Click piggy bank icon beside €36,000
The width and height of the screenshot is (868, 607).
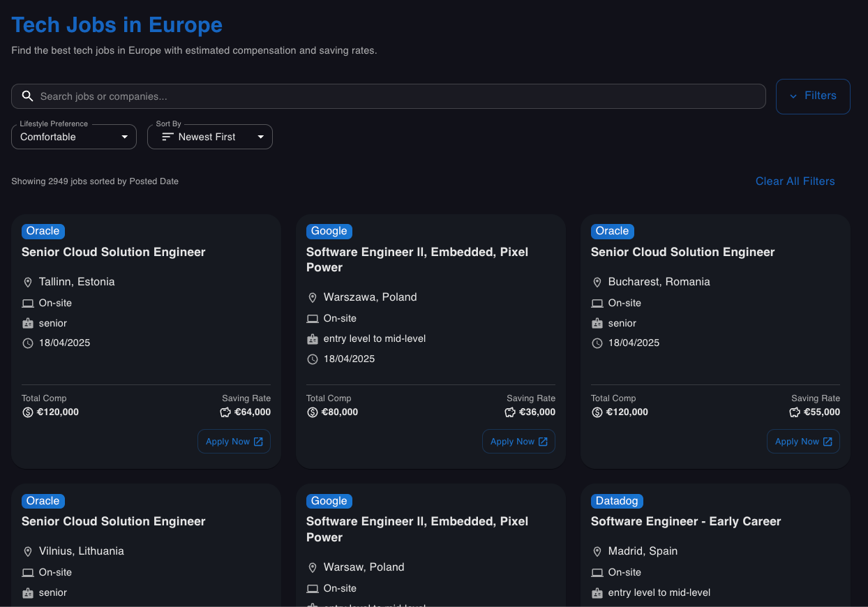[510, 412]
